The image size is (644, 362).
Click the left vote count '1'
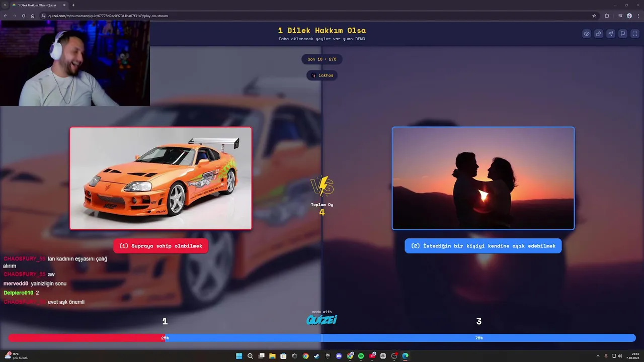tap(165, 321)
